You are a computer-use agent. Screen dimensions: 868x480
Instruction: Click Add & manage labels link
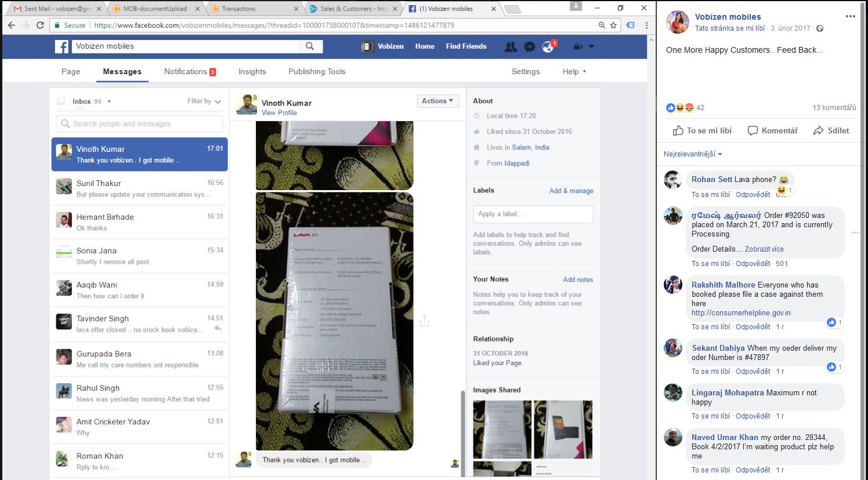(571, 191)
